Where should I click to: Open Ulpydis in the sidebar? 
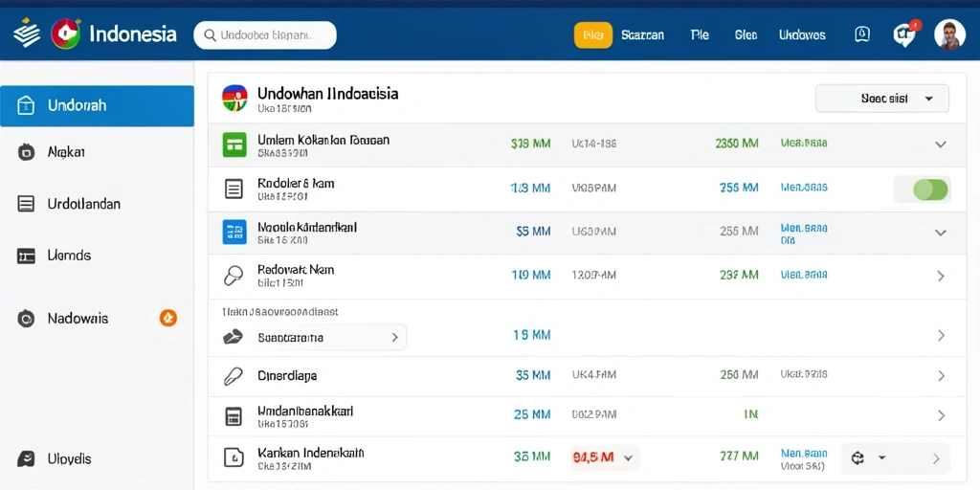69,459
